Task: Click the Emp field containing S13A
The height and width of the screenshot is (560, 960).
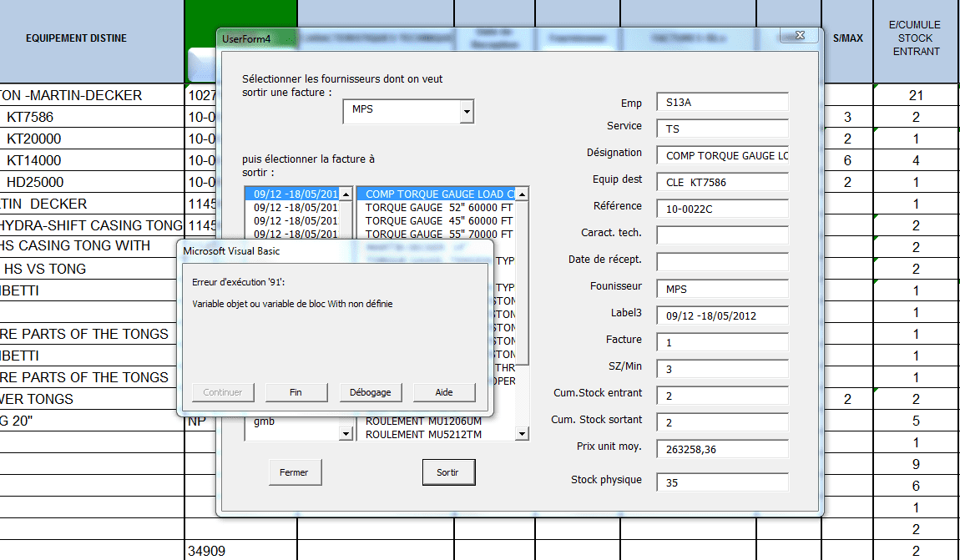Action: tap(722, 103)
